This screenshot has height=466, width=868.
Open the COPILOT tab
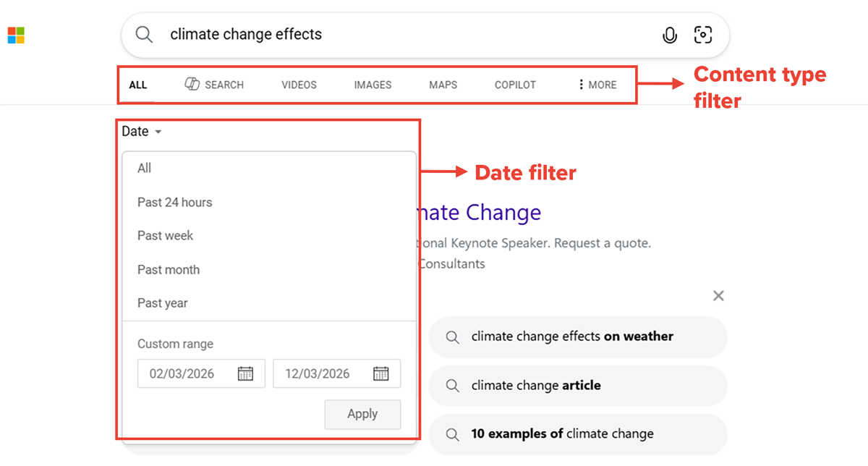point(515,85)
